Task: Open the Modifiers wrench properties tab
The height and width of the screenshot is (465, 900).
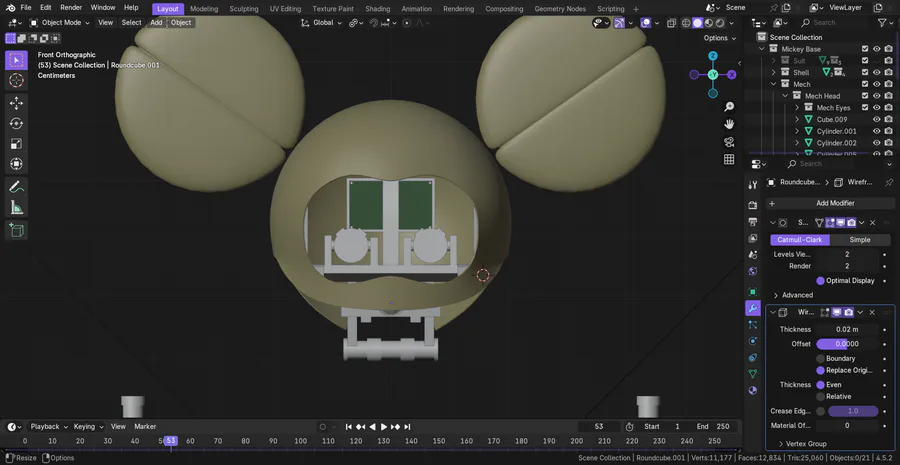Action: click(753, 308)
